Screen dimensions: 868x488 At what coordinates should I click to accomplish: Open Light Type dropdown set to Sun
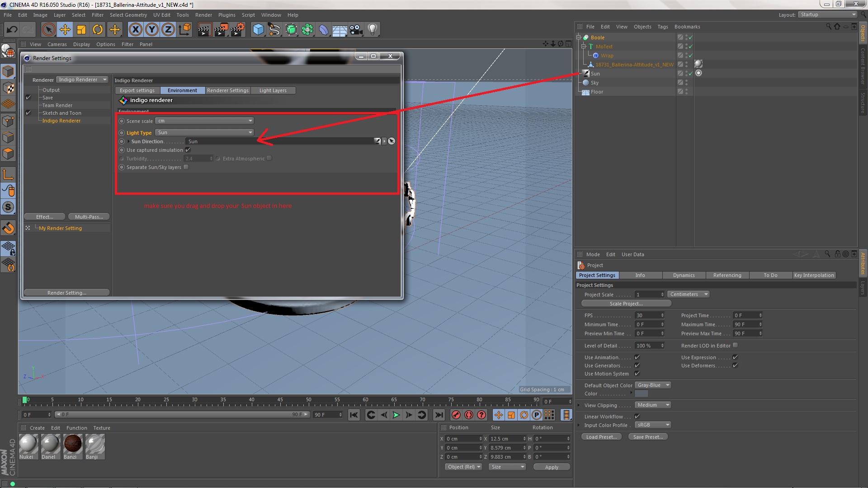point(205,132)
